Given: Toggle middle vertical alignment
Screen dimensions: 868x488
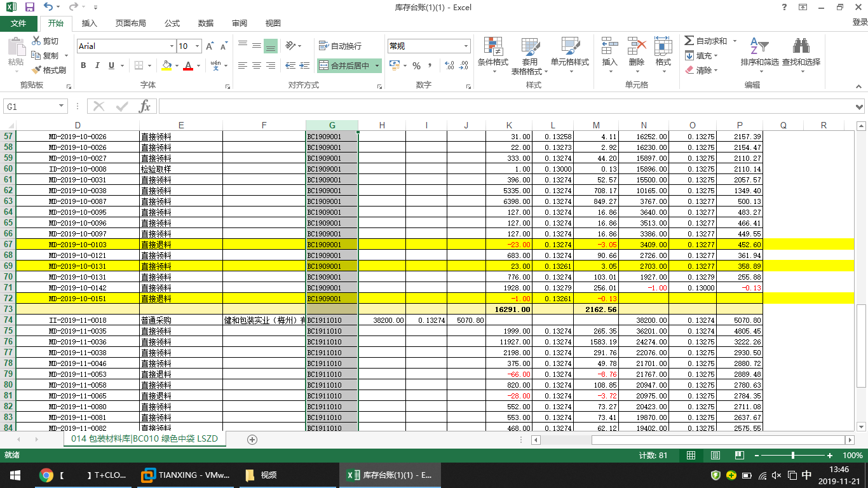Looking at the screenshot, I should click(257, 46).
